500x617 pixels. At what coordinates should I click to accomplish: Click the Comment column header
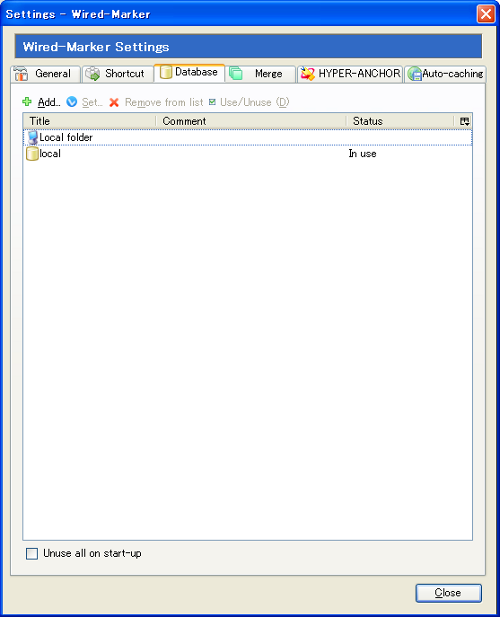click(251, 121)
